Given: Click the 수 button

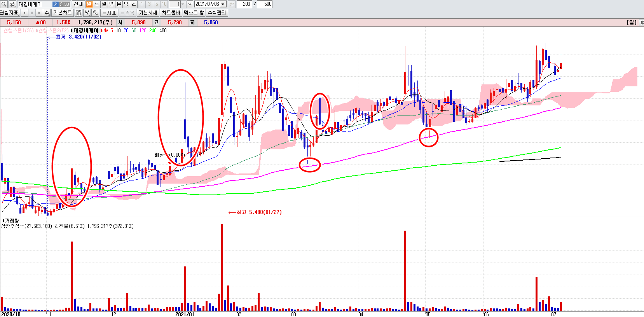Looking at the screenshot, I should point(47,13).
